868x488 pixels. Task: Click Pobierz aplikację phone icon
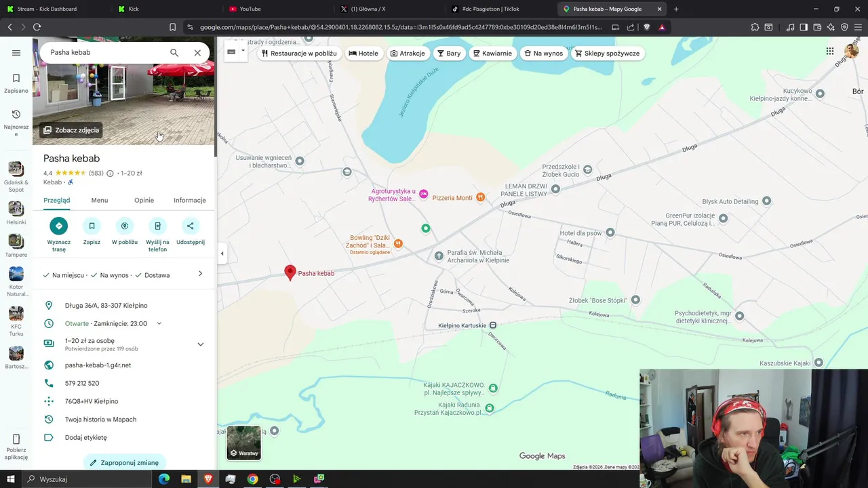(16, 439)
